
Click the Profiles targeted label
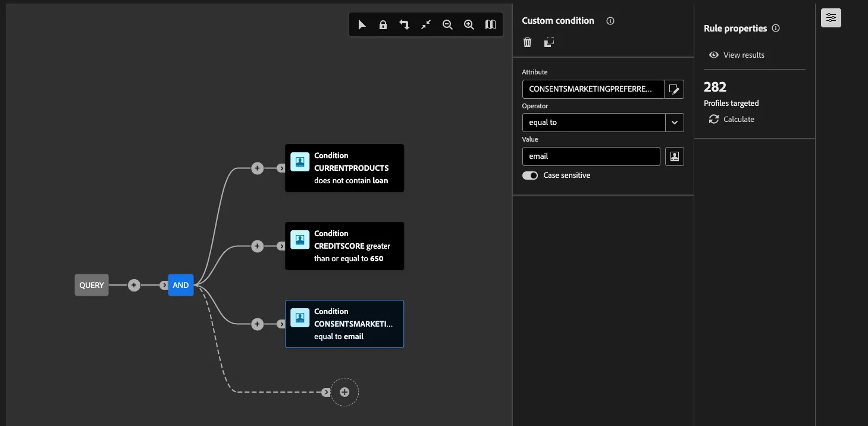point(731,104)
